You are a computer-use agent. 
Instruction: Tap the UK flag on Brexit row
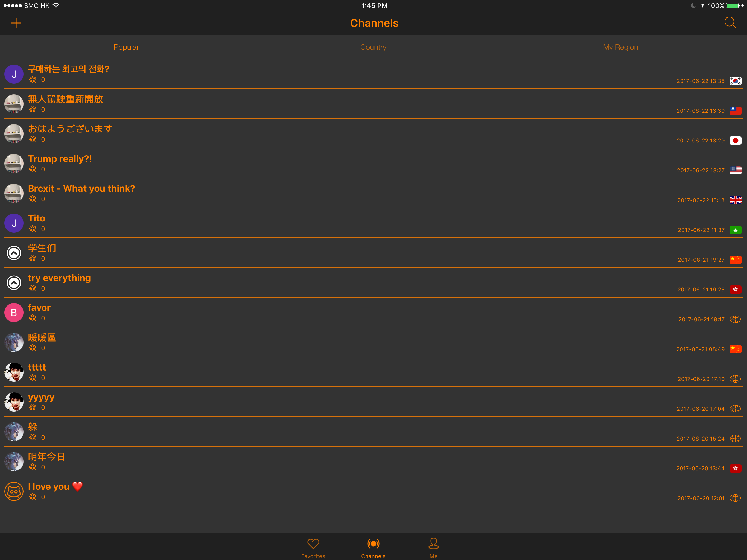pyautogui.click(x=735, y=200)
